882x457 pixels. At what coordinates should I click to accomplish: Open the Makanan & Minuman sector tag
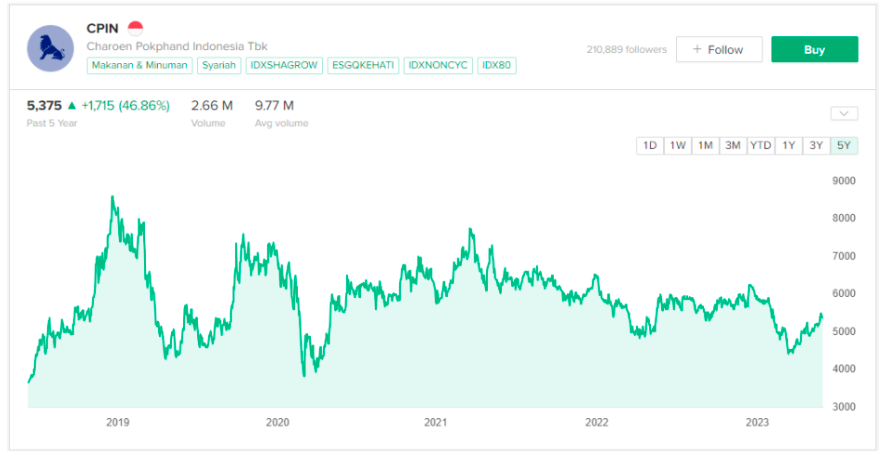point(140,65)
